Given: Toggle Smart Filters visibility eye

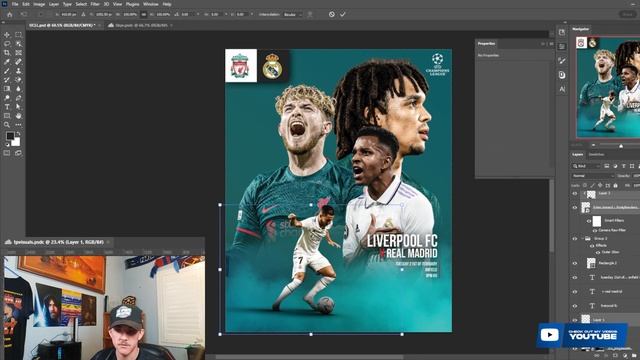Looking at the screenshot, I should coord(589,221).
